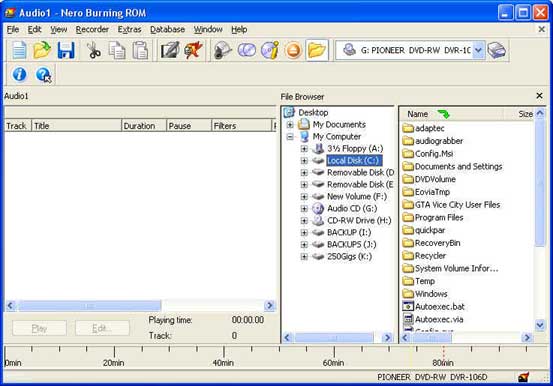The height and width of the screenshot is (386, 553).
Task: Click the Burn compilation flame icon
Action: point(193,50)
